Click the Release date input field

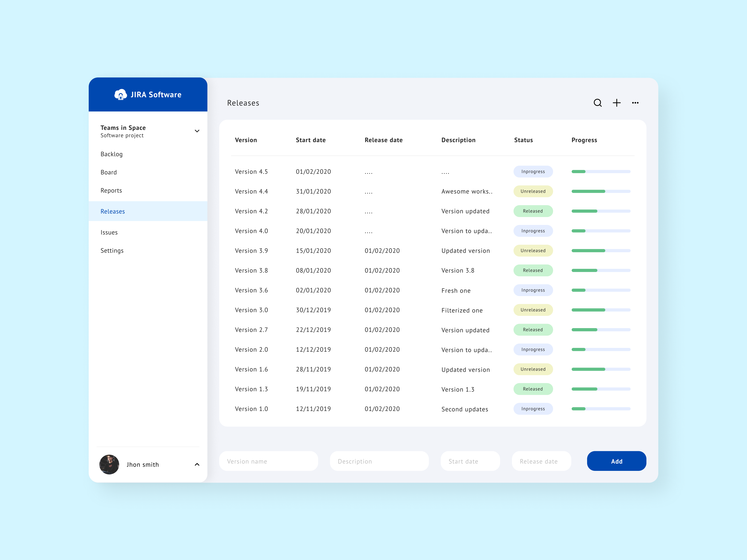pos(541,461)
